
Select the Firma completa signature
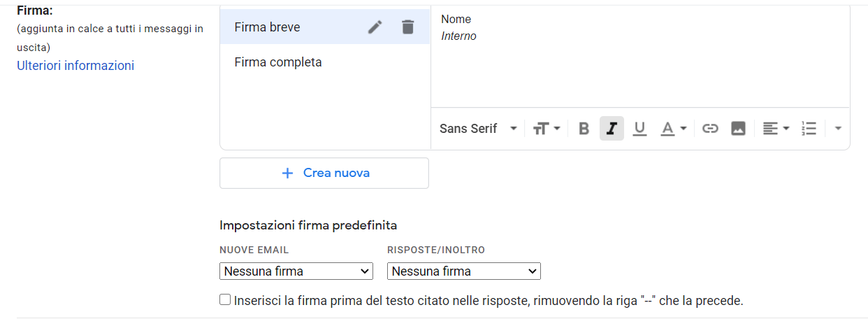pos(278,62)
